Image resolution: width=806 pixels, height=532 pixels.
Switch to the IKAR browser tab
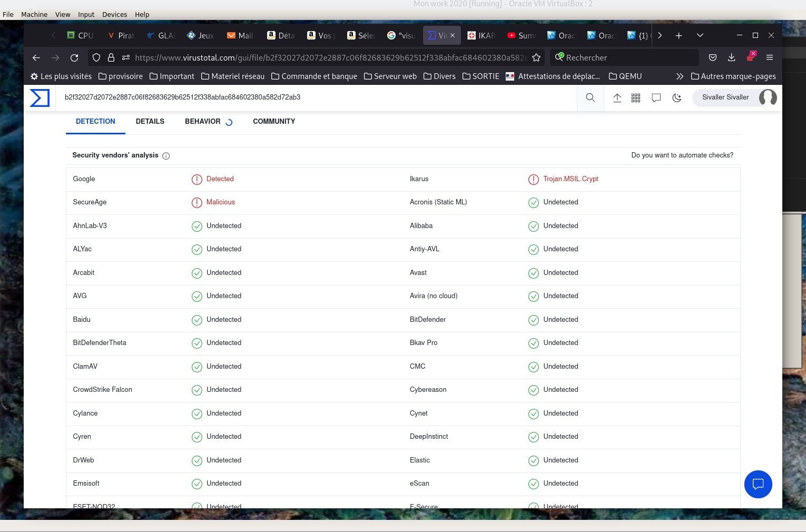coord(481,35)
